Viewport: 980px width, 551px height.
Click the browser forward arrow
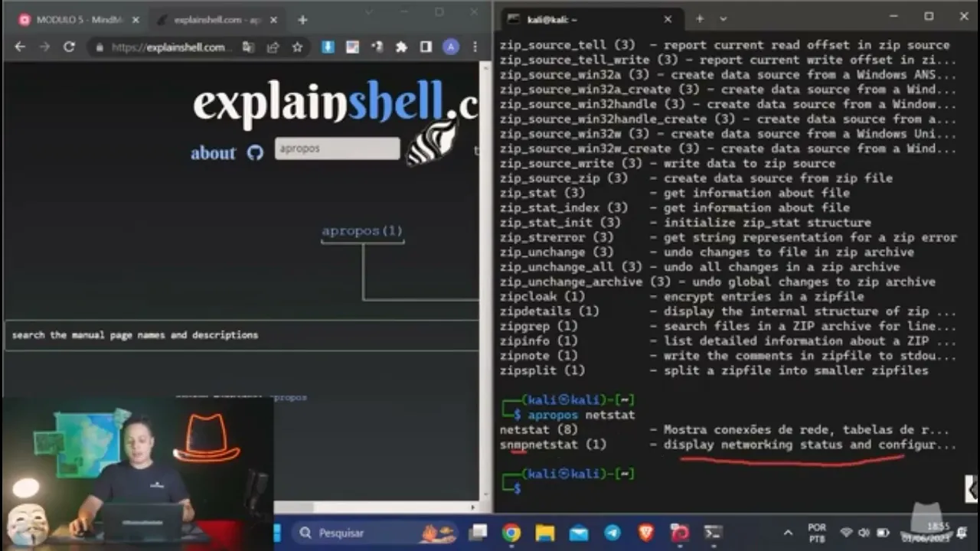point(44,47)
